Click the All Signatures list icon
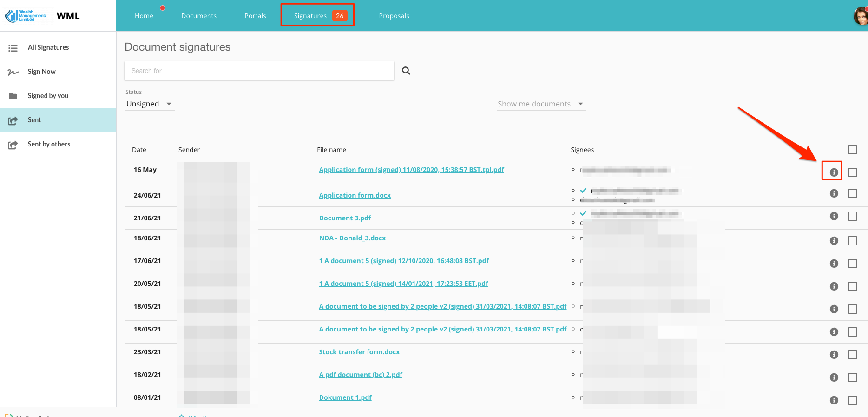The height and width of the screenshot is (417, 868). coord(13,48)
